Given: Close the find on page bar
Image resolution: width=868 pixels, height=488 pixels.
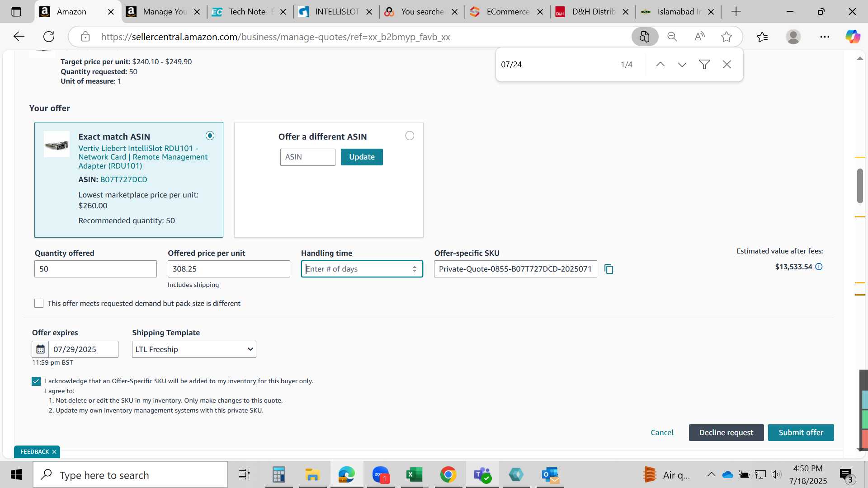Looking at the screenshot, I should pyautogui.click(x=727, y=65).
